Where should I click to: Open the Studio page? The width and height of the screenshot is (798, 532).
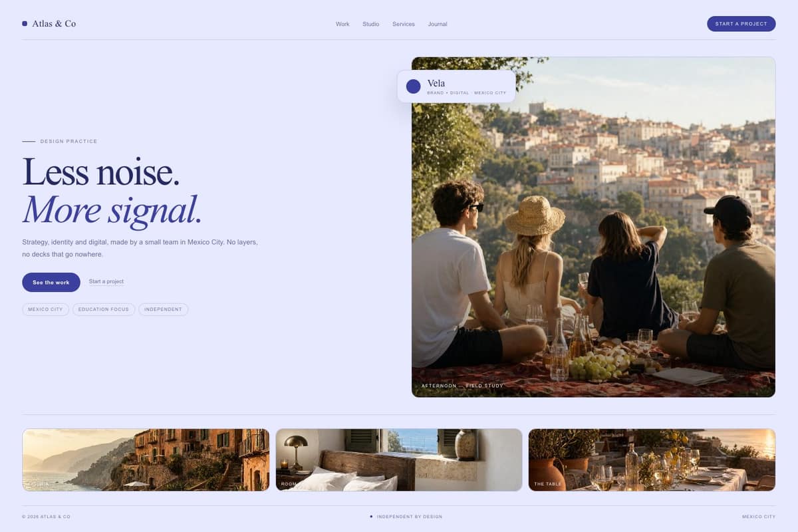tap(371, 24)
